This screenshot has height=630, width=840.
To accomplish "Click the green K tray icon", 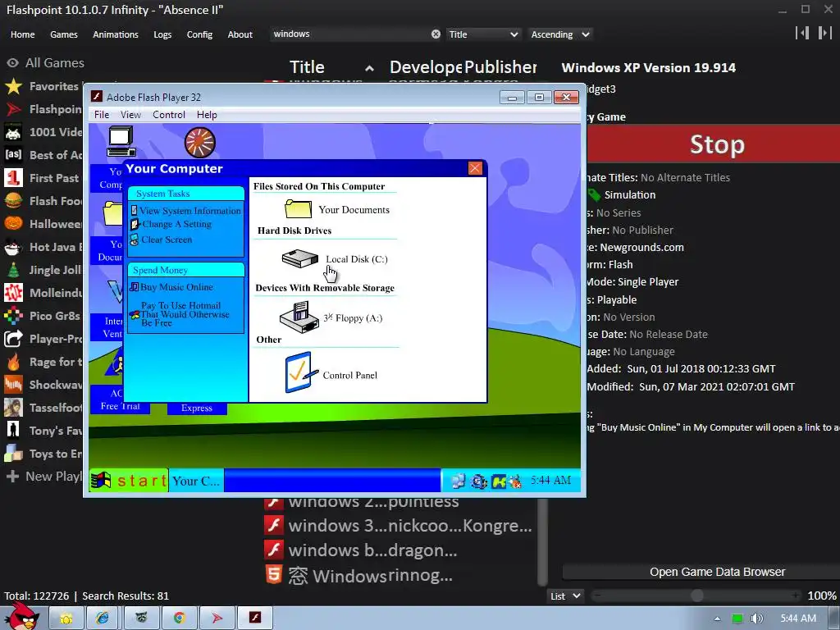I will [x=498, y=482].
